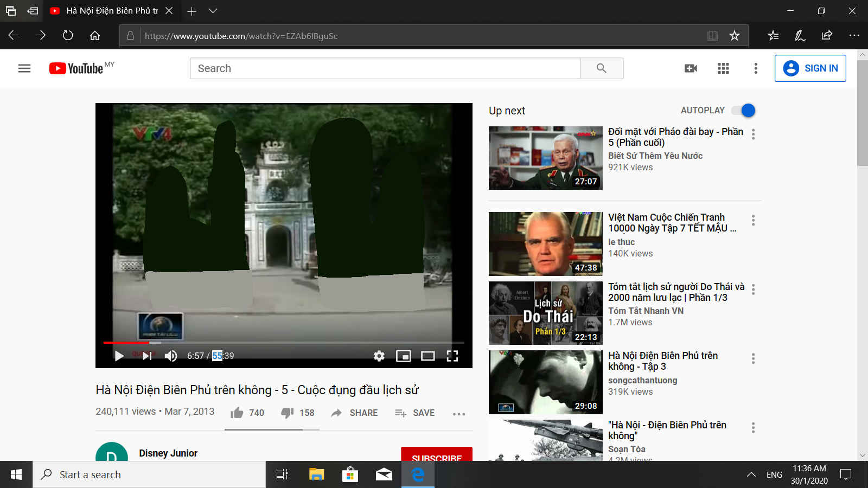Enable miniplayer mode
This screenshot has width=868, height=488.
(x=404, y=356)
